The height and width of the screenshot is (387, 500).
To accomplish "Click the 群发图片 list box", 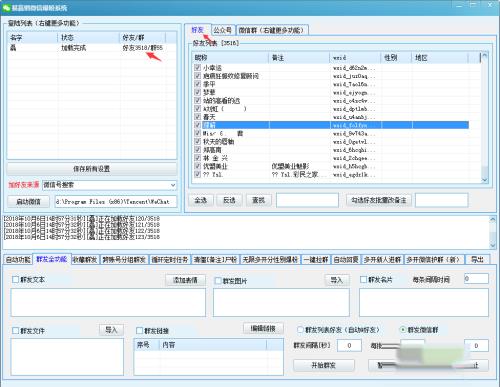I will click(x=281, y=302).
